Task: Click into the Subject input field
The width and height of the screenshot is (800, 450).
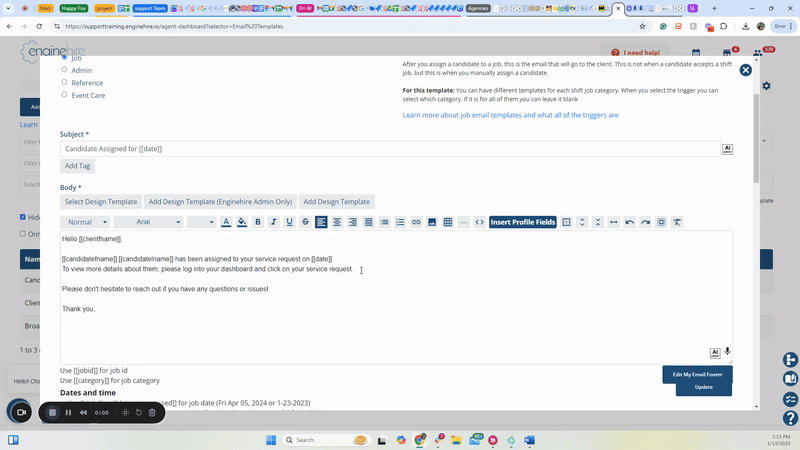Action: tap(390, 149)
